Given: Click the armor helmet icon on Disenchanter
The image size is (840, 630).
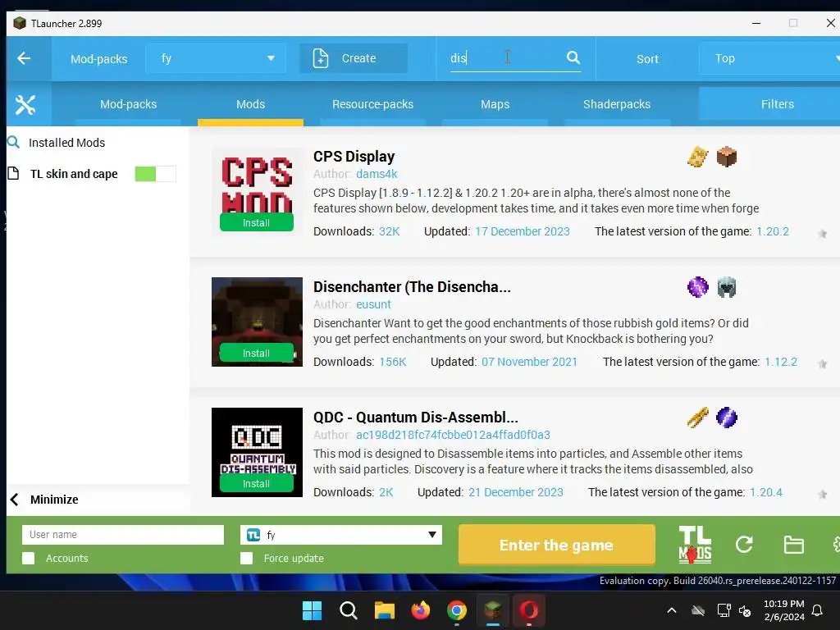Looking at the screenshot, I should coord(727,287).
